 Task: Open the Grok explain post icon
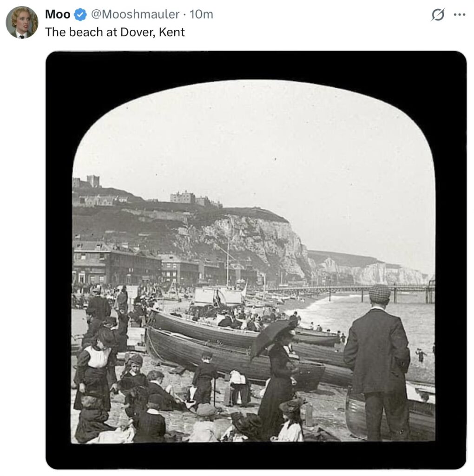click(437, 15)
